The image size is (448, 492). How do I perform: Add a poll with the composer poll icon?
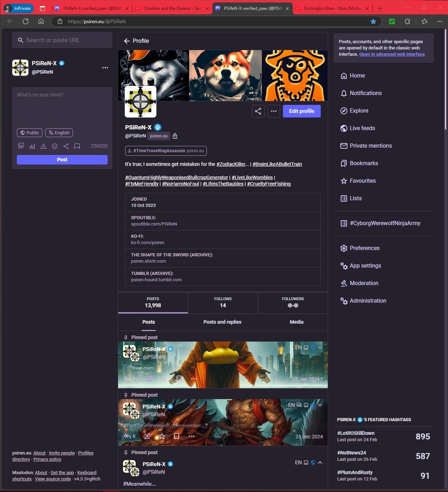coord(32,146)
